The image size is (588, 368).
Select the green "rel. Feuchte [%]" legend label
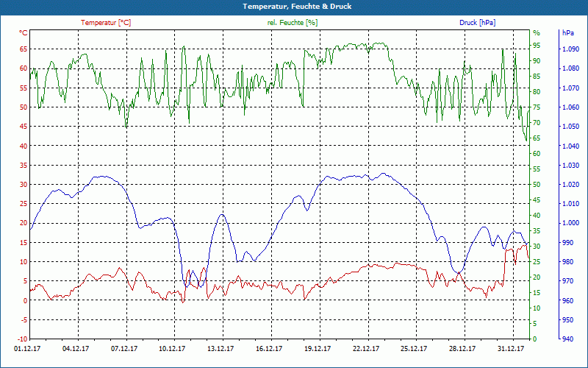tap(292, 23)
